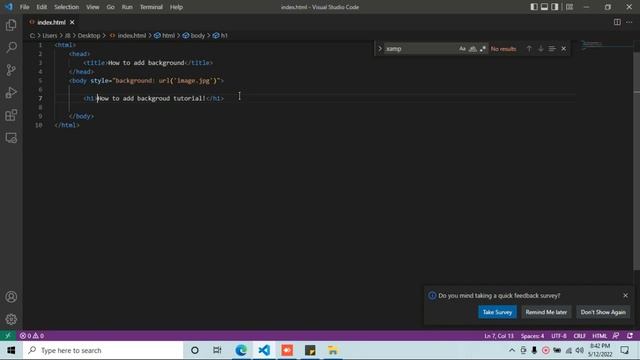Change the UTF-8 file encoding
Screen dimensions: 640x360
point(559,336)
